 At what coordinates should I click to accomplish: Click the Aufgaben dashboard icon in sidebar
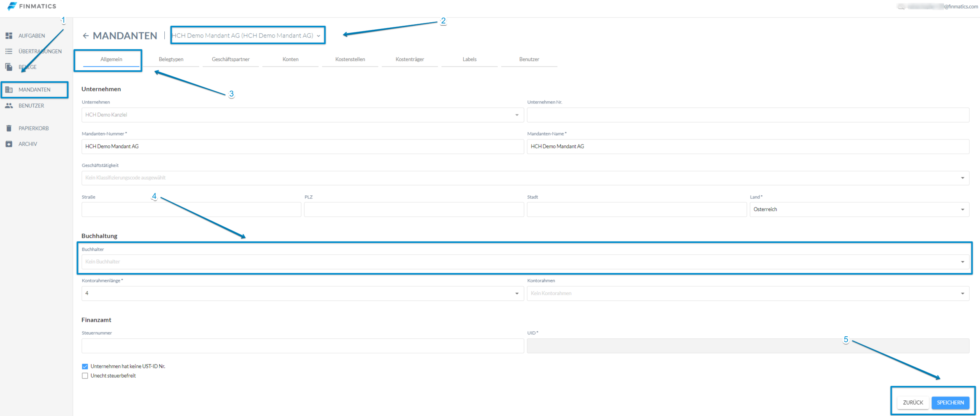click(9, 36)
